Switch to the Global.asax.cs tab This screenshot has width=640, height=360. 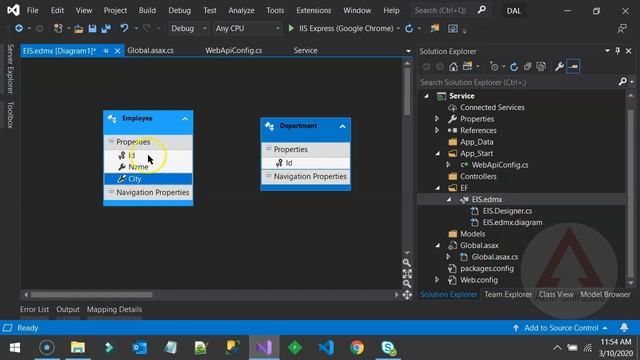(x=150, y=51)
